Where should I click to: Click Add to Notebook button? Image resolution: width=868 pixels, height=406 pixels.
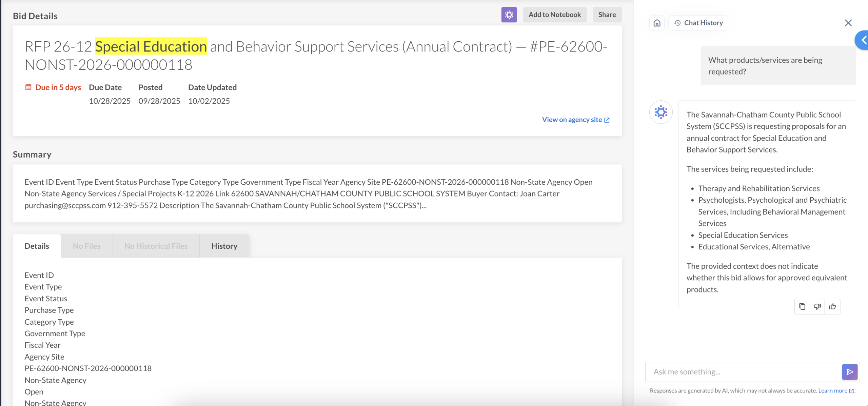pyautogui.click(x=554, y=15)
